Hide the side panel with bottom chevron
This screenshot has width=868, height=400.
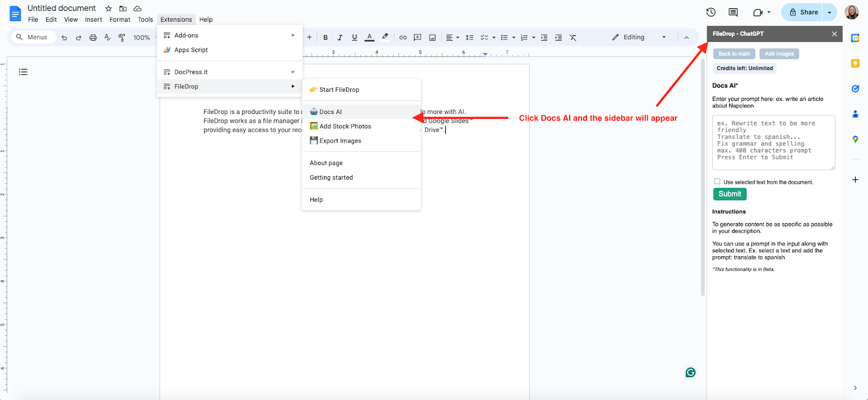coord(855,388)
